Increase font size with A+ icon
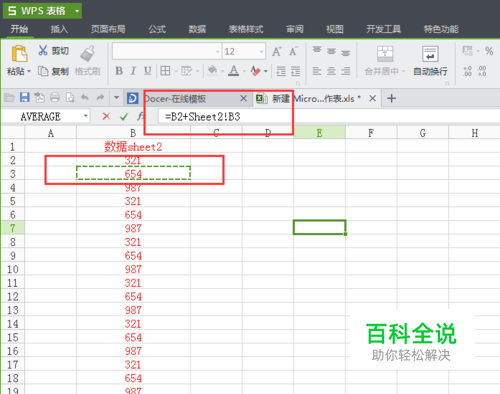500x394 pixels. tap(277, 51)
